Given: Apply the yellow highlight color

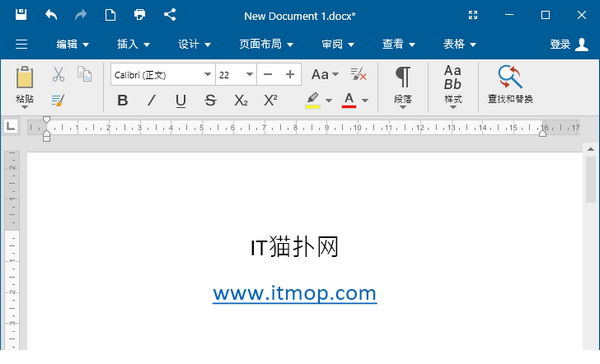Looking at the screenshot, I should (x=313, y=100).
